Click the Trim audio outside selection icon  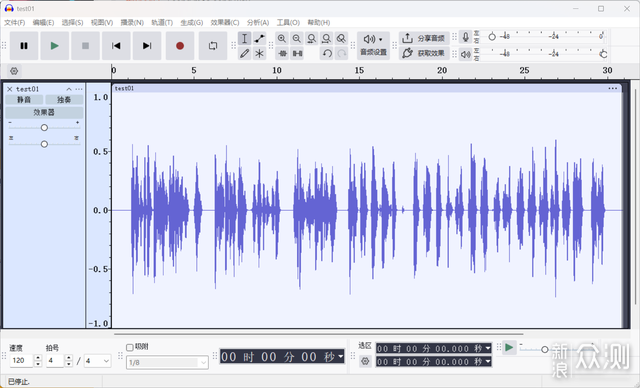pos(282,53)
